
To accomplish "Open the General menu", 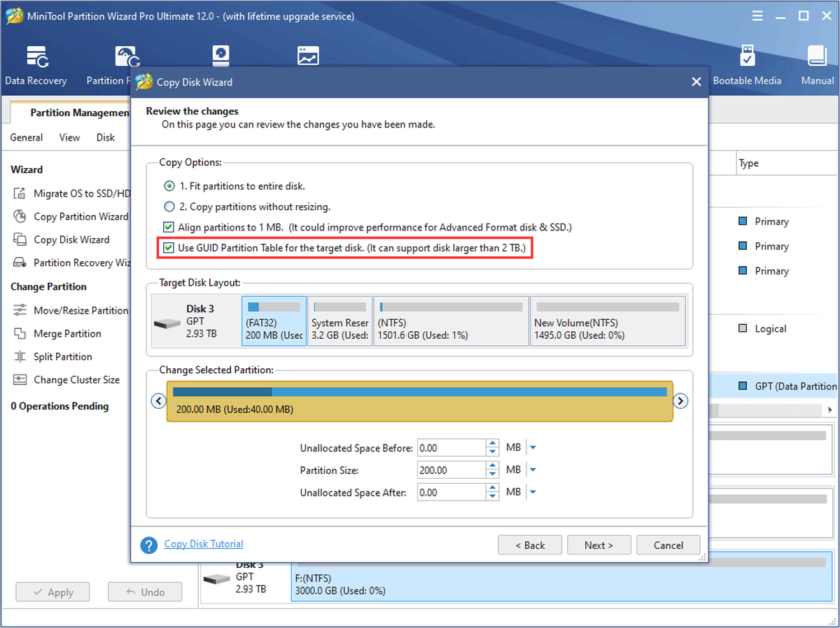I will click(27, 137).
